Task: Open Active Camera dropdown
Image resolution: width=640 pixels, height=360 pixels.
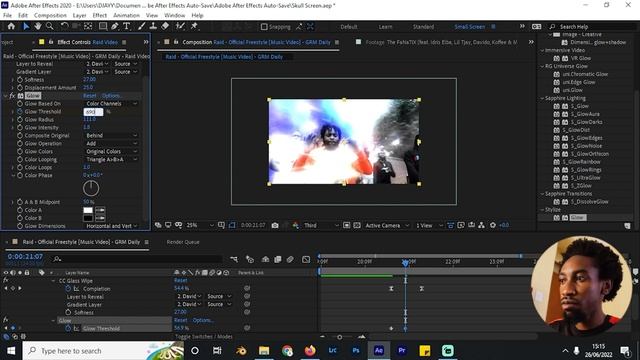Action: 387,225
